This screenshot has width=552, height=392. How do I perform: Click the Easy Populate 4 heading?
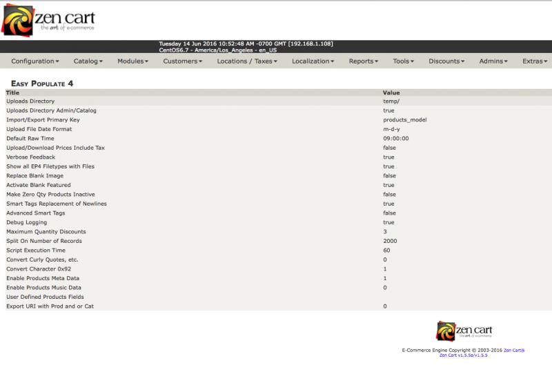click(x=42, y=84)
